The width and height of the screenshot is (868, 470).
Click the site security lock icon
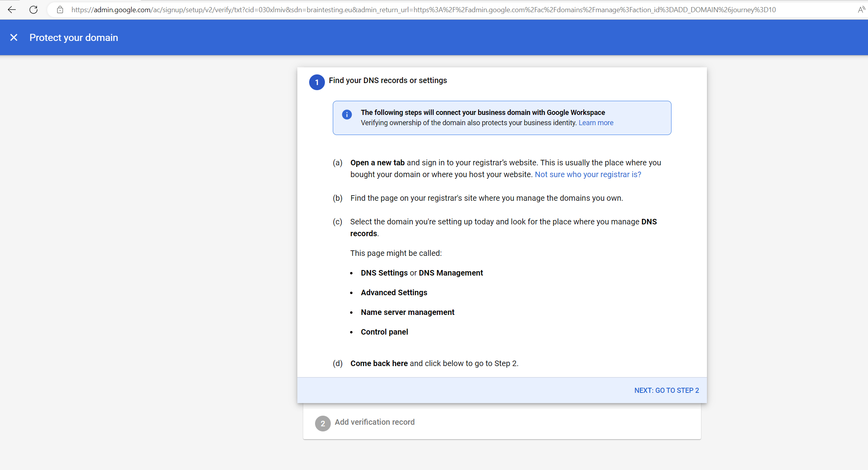coord(60,10)
